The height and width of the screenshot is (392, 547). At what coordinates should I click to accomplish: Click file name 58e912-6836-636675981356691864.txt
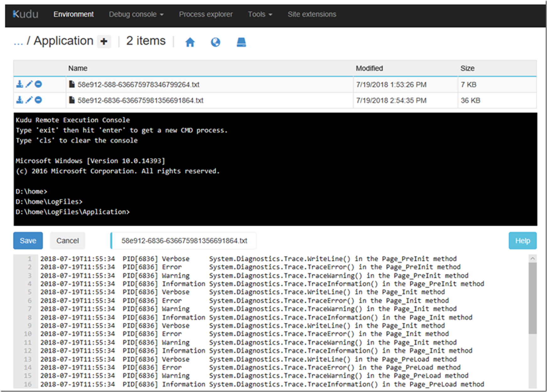140,100
